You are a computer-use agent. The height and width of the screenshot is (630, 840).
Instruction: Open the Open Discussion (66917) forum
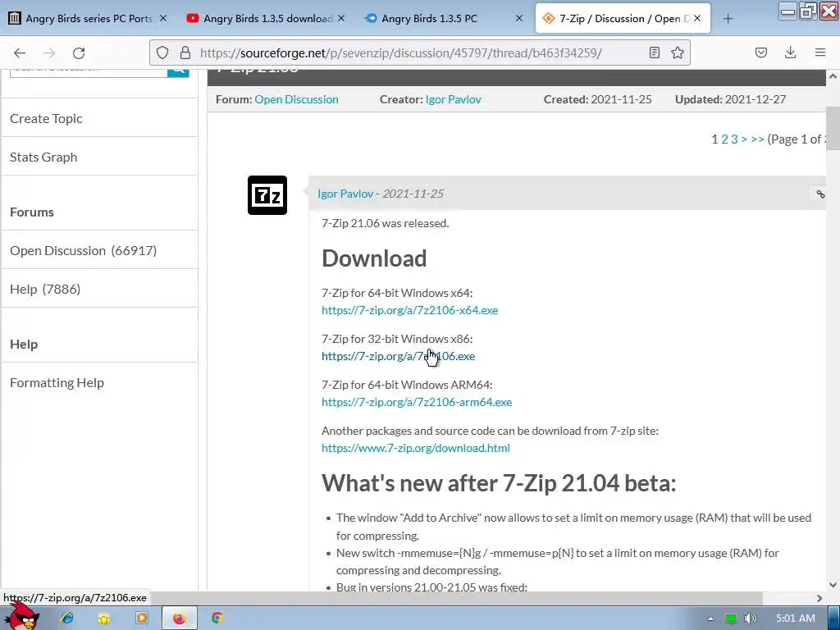click(x=83, y=250)
